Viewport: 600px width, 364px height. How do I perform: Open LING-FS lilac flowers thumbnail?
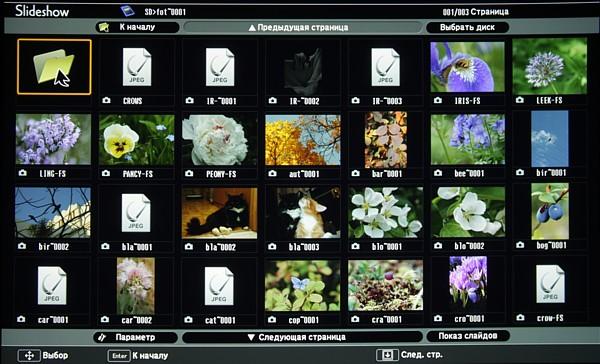[x=54, y=139]
